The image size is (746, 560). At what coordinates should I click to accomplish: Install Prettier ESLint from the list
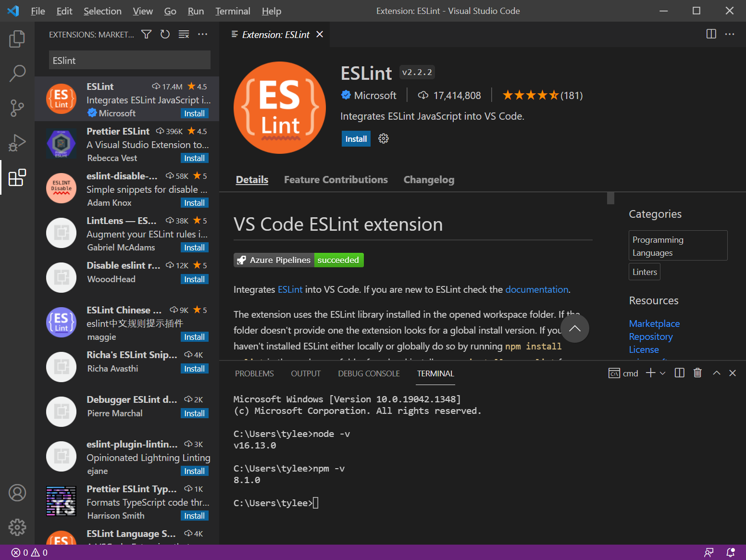[x=195, y=158]
